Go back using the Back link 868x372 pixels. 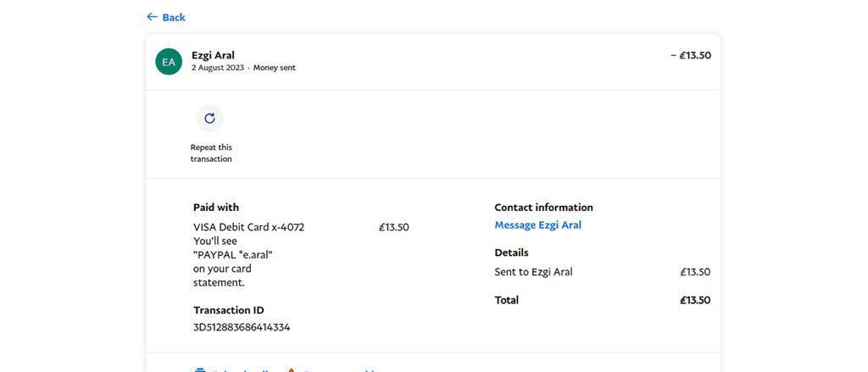[174, 18]
